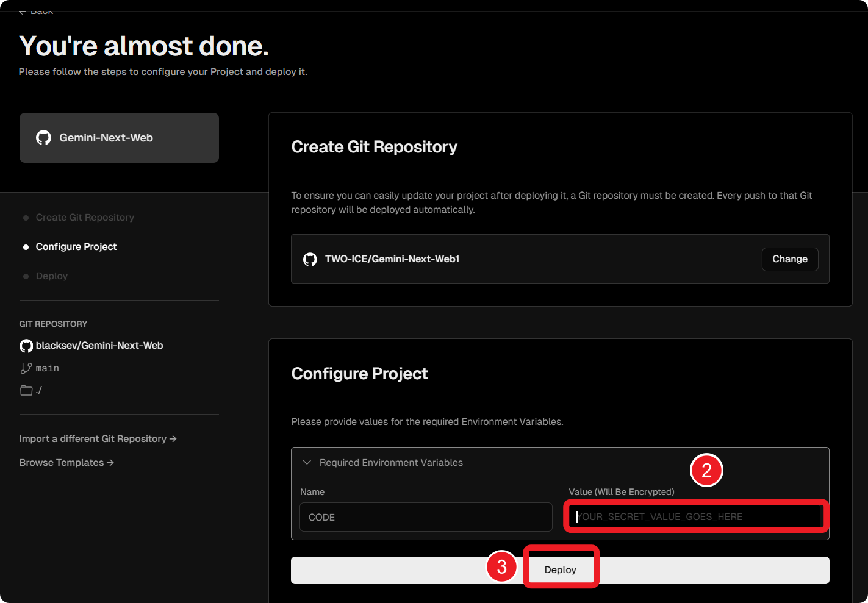The height and width of the screenshot is (603, 868).
Task: Click the ./ root directory text
Action: [39, 390]
